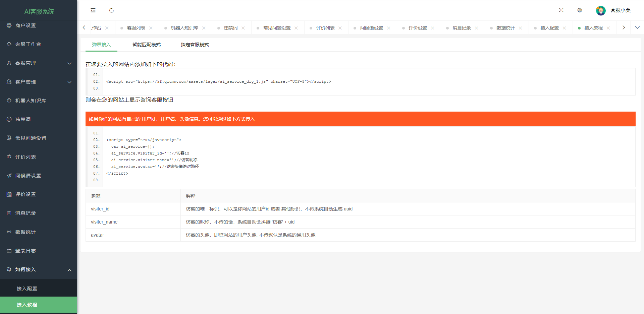Select the 弹层接入 sub-tab

(101, 45)
